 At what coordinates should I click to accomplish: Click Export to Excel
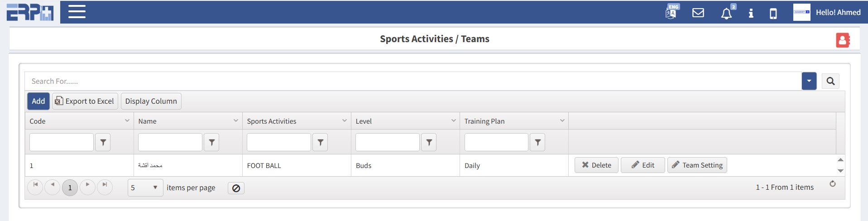(85, 101)
